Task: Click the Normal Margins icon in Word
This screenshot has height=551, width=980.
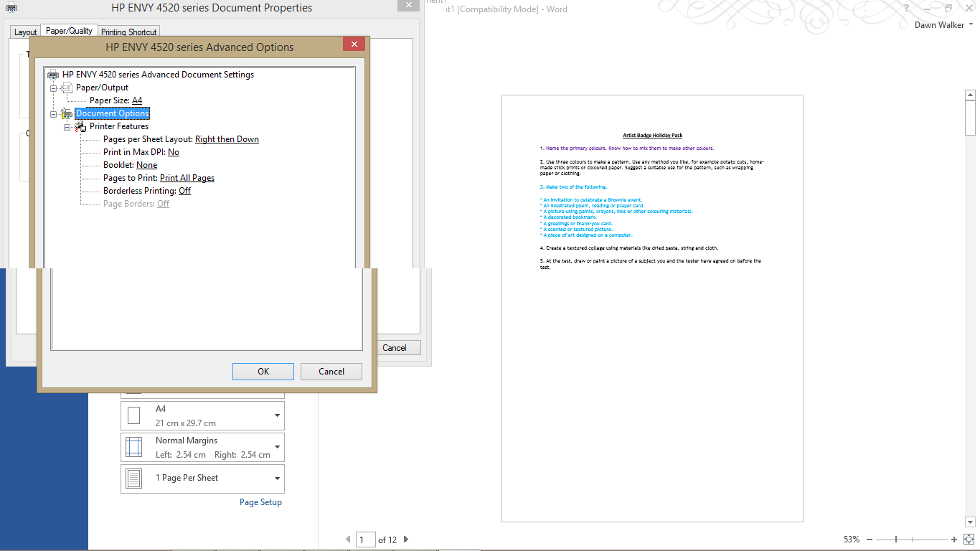Action: pyautogui.click(x=133, y=447)
